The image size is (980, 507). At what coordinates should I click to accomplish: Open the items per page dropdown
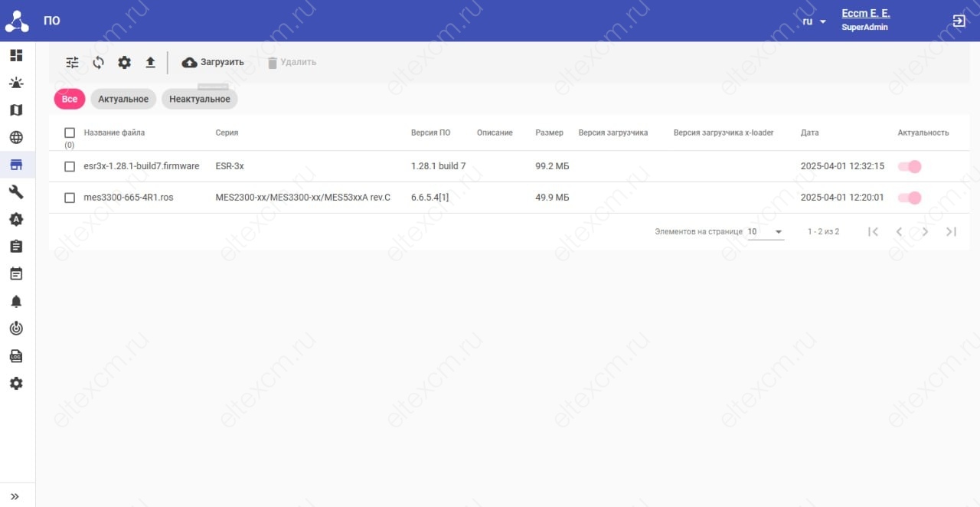[x=766, y=231]
